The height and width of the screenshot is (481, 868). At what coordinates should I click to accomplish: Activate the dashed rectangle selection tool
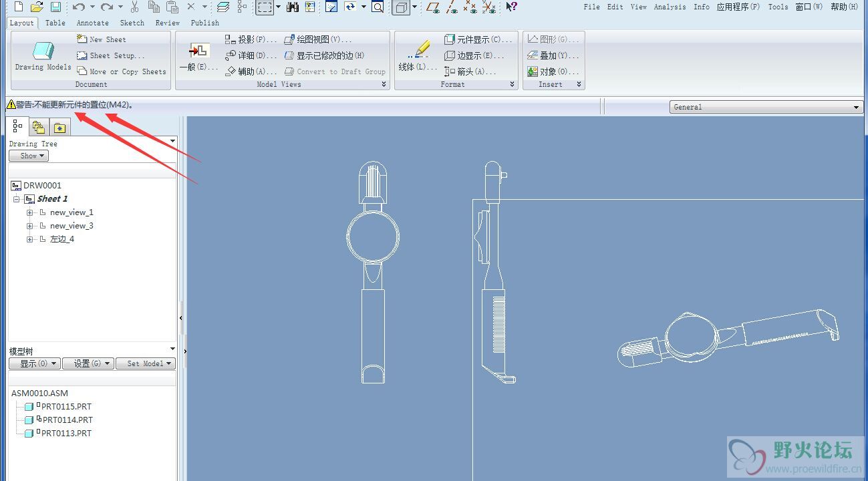265,7
